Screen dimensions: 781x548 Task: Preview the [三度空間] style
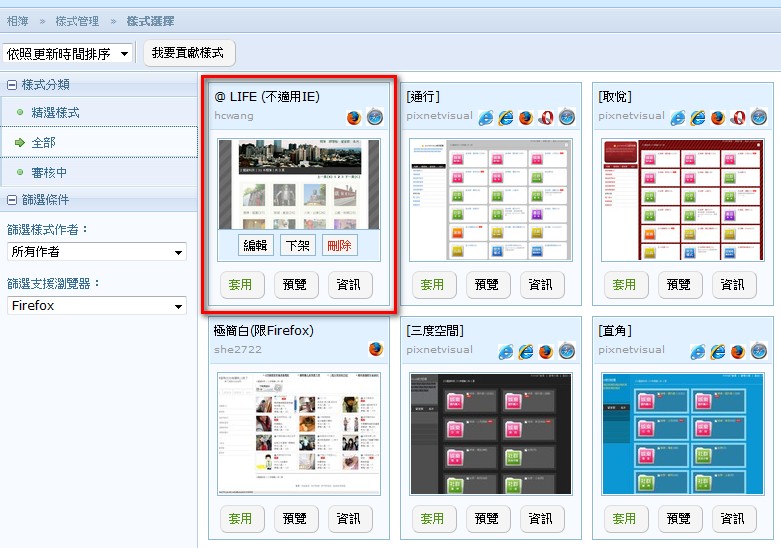tap(487, 519)
